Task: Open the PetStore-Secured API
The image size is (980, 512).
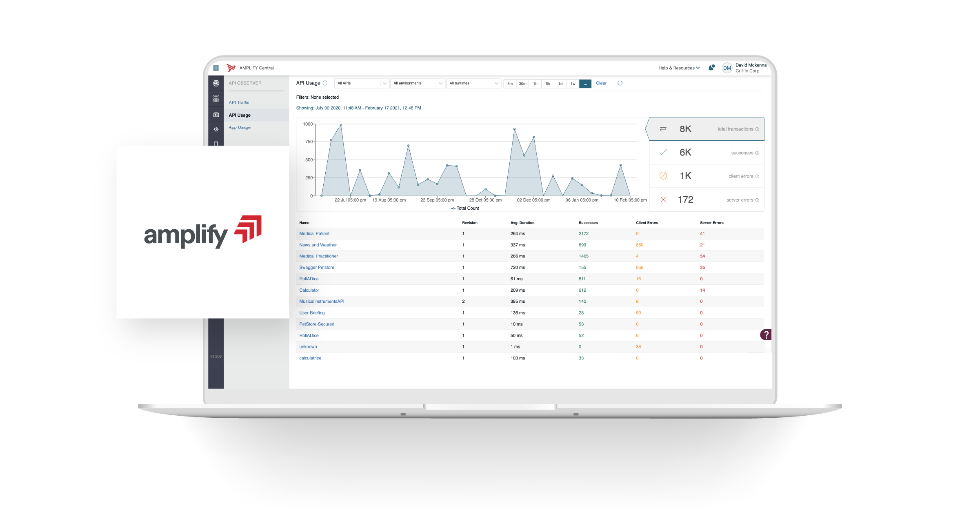Action: pos(317,324)
